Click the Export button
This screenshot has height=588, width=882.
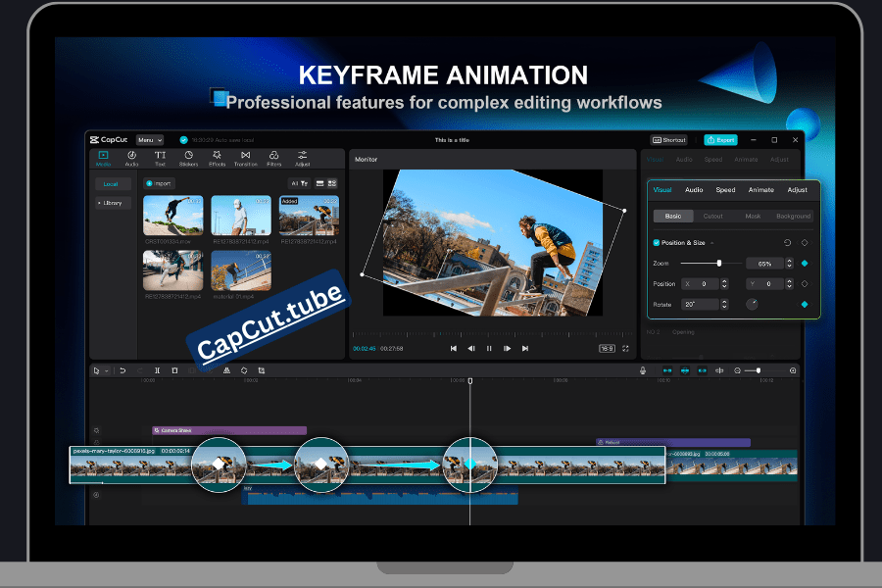[720, 140]
